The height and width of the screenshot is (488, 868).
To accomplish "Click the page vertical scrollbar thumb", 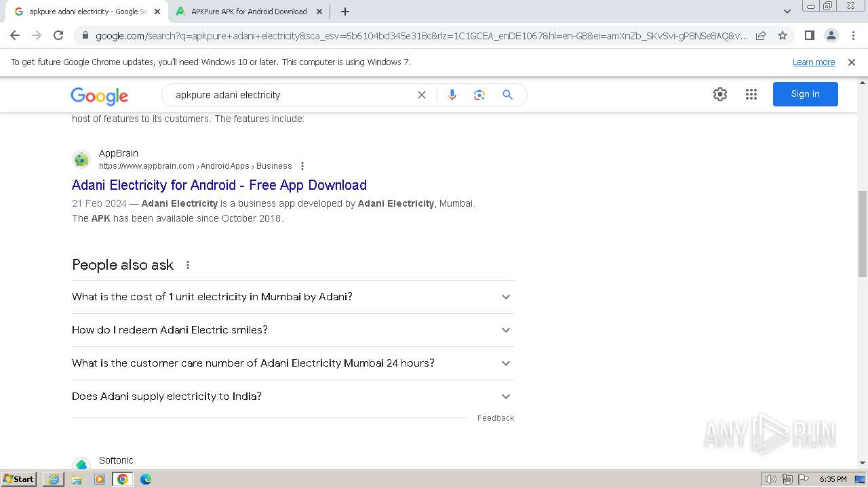I will 863,234.
